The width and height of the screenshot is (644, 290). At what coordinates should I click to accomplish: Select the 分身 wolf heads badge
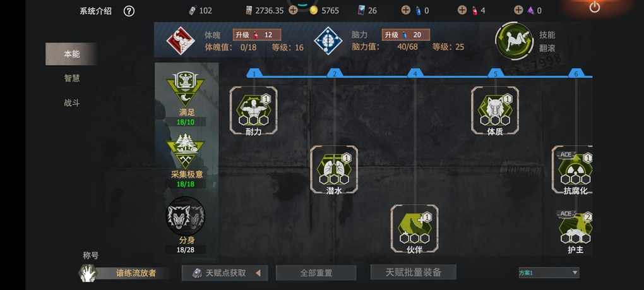coord(185,215)
